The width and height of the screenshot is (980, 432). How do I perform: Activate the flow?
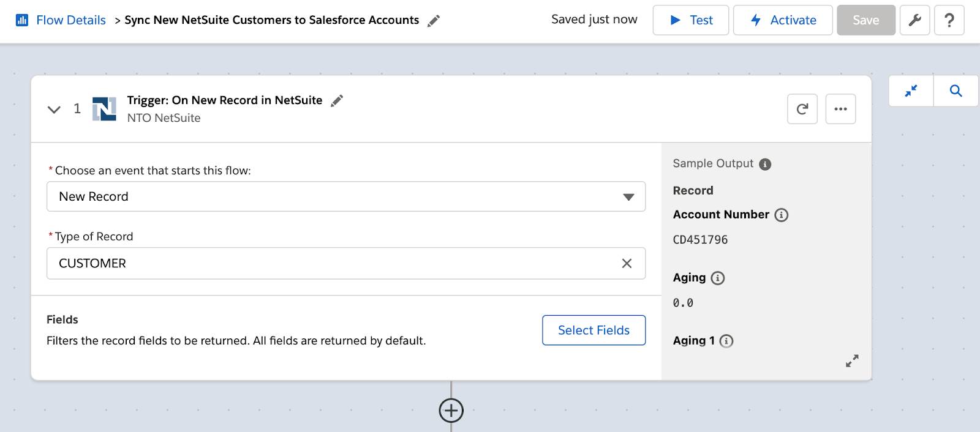pyautogui.click(x=783, y=20)
